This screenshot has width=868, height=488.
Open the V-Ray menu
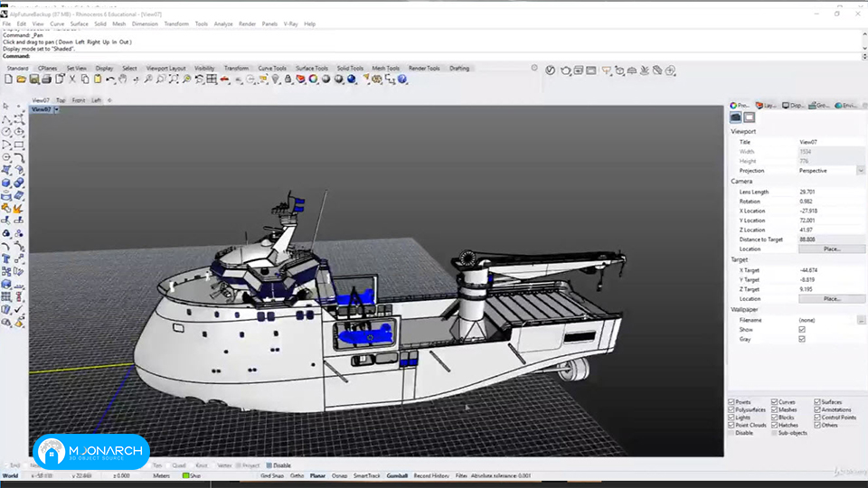coord(290,23)
